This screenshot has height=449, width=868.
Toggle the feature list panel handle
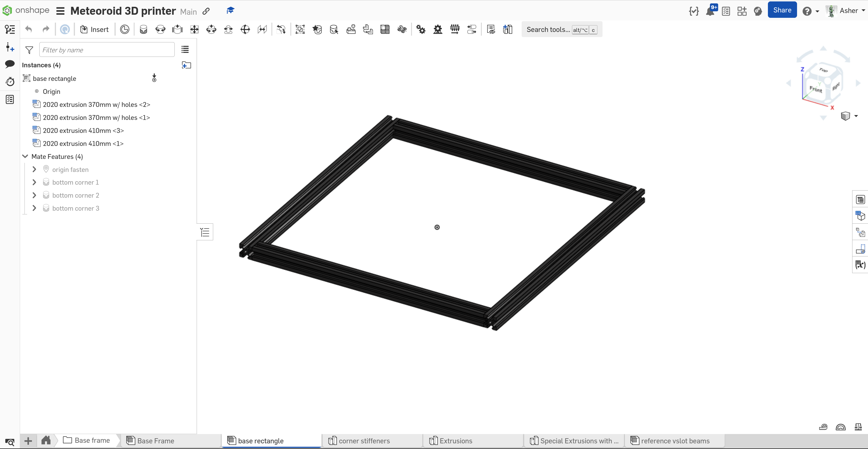[205, 232]
